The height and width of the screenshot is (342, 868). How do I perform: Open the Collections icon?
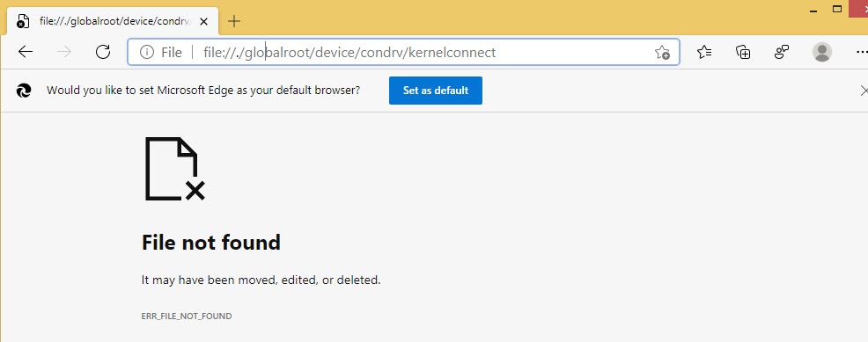[743, 52]
